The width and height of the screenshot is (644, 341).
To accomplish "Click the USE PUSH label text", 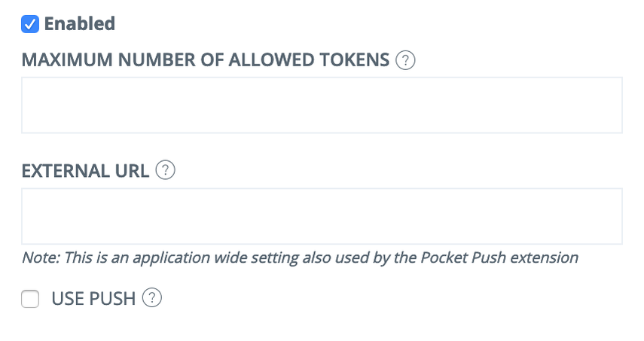I will [x=93, y=299].
